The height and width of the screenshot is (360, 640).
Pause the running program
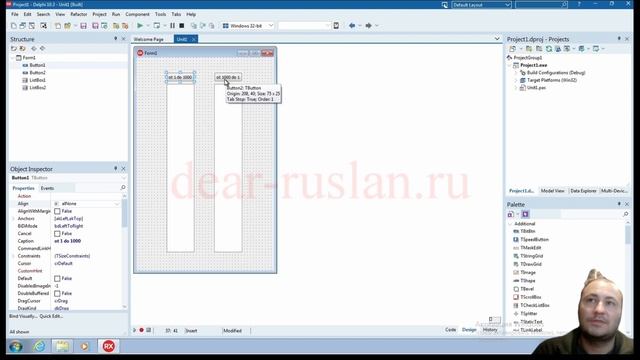(172, 26)
